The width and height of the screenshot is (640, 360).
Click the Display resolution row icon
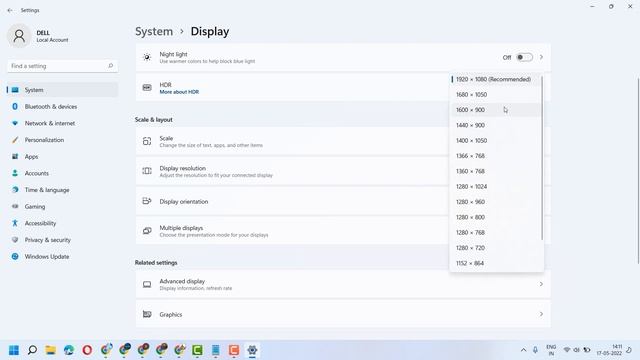pyautogui.click(x=147, y=171)
